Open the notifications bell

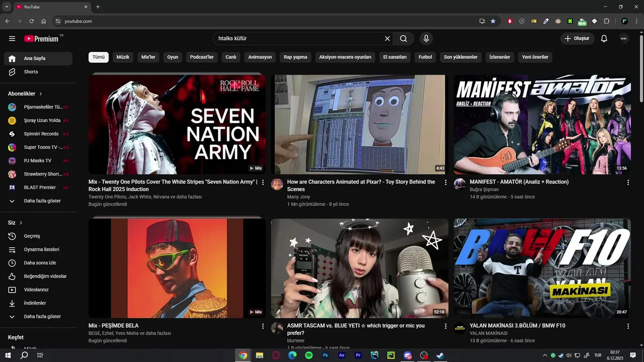coord(604,39)
